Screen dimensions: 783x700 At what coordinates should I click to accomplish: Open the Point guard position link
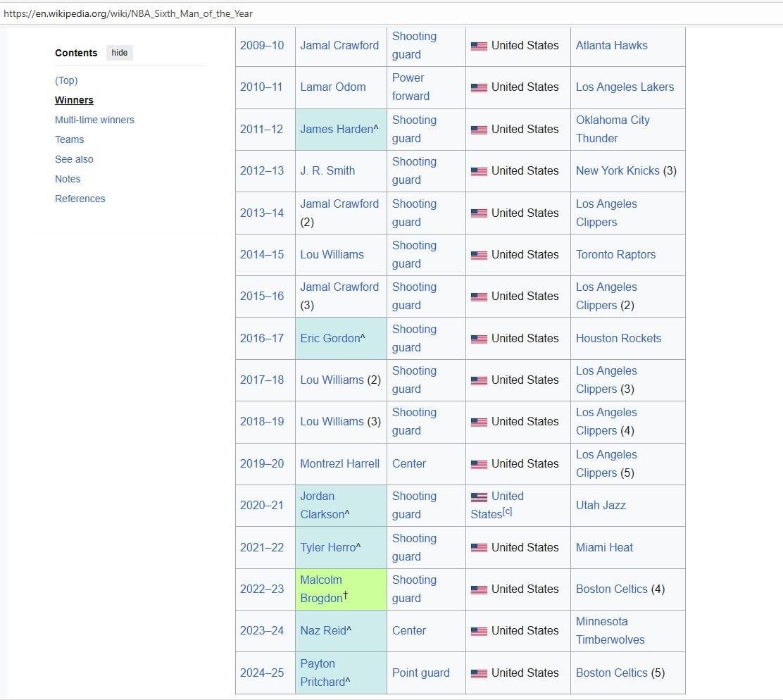[x=420, y=673]
